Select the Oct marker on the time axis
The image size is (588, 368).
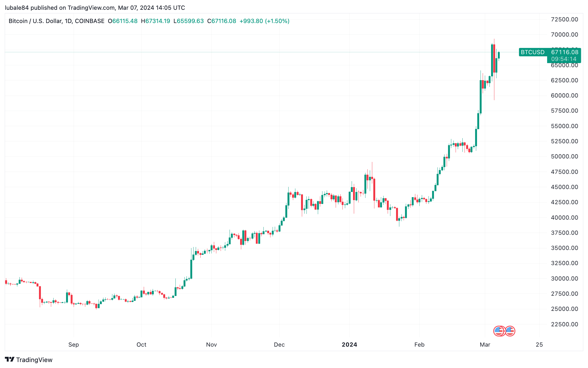click(141, 344)
